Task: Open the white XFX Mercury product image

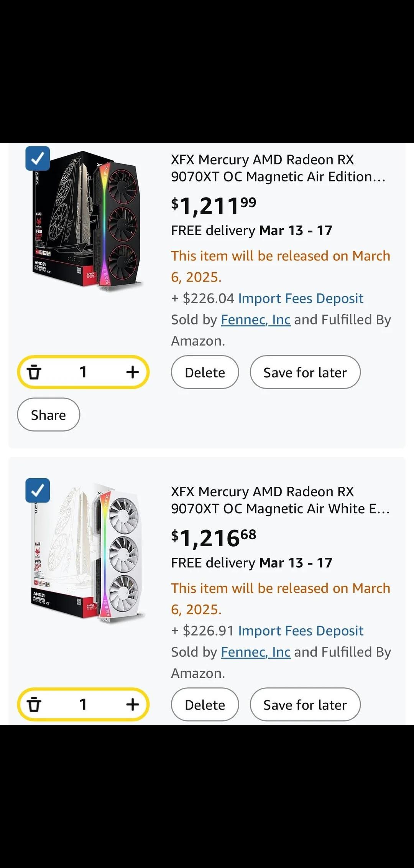Action: [87, 552]
